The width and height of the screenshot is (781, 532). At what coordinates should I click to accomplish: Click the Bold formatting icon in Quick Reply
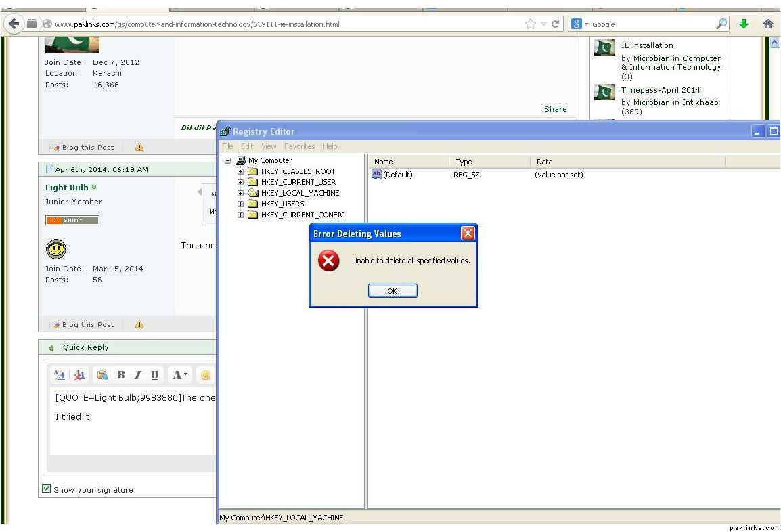tap(121, 375)
